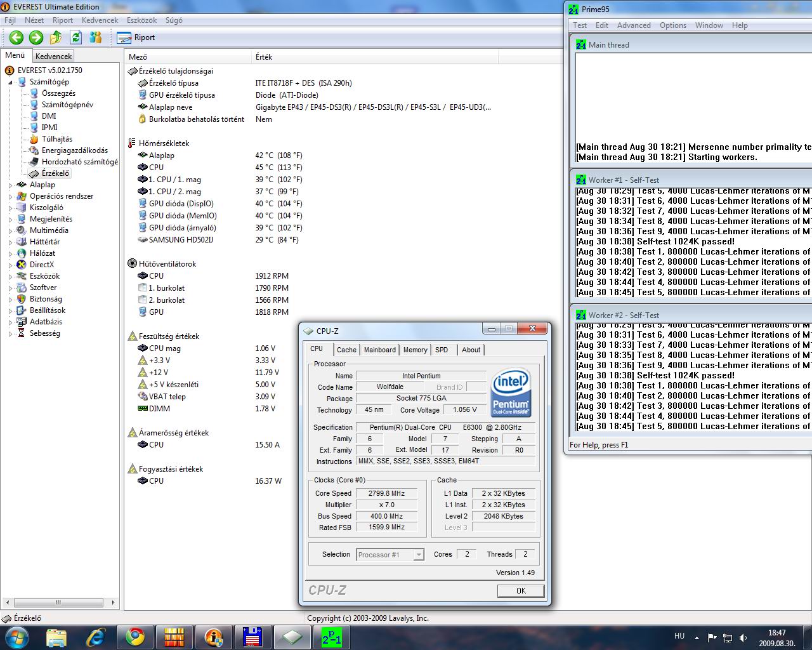Expand the Multimédia tree node
812x650 pixels.
11,230
